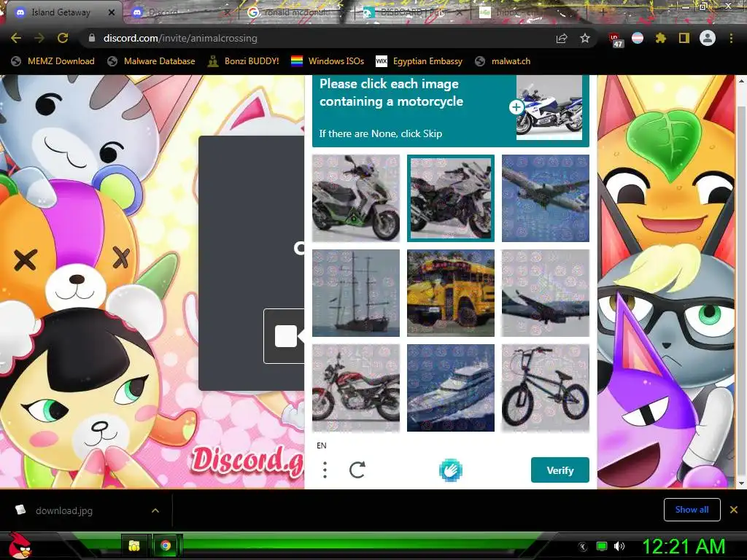747x560 pixels.
Task: Refresh the captcha challenge
Action: click(357, 470)
